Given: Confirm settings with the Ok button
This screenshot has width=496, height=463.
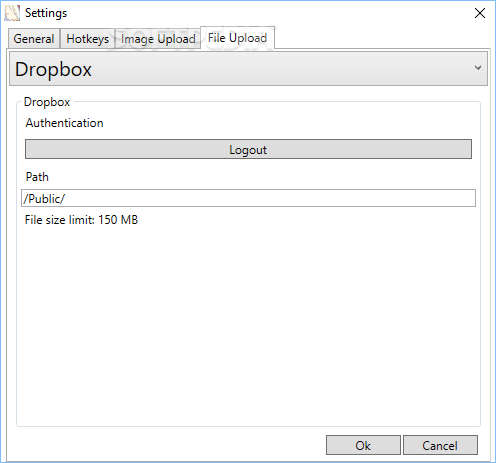Looking at the screenshot, I should click(x=363, y=445).
